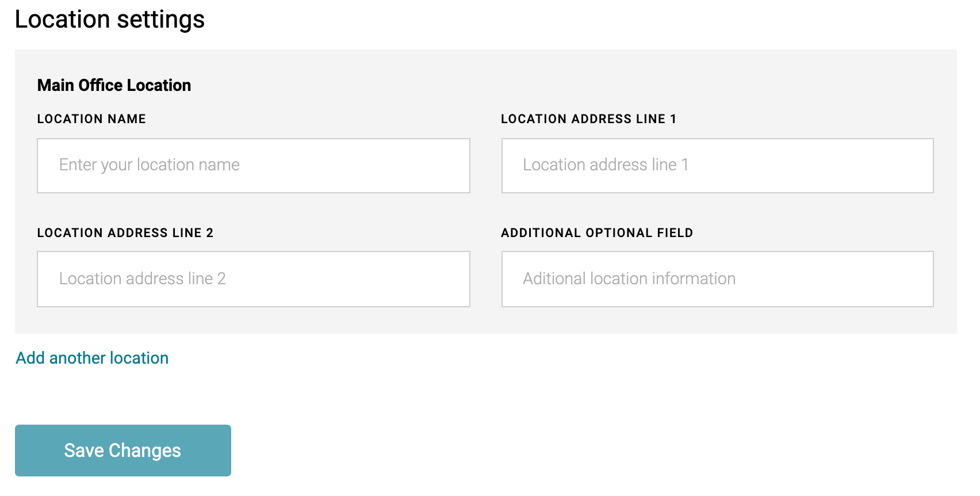Select the Location address line 1 field

(718, 166)
